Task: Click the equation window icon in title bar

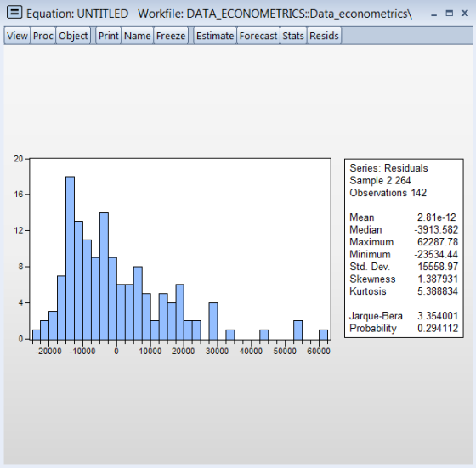Action: pyautogui.click(x=14, y=13)
